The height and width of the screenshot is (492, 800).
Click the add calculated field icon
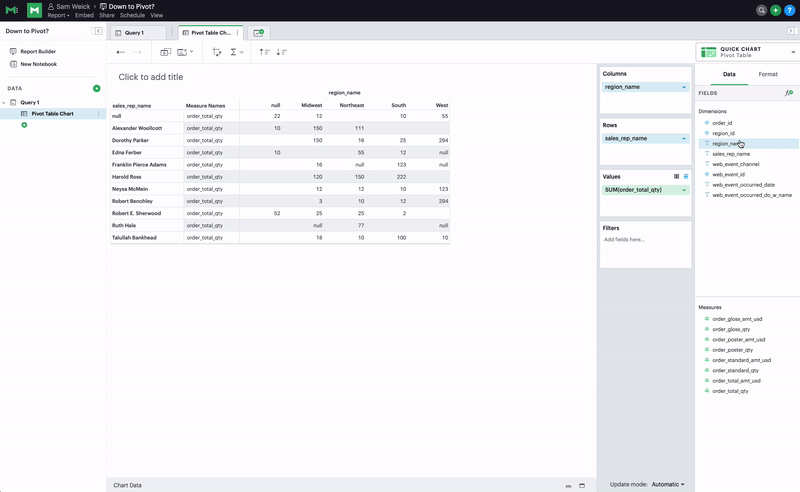[x=789, y=93]
